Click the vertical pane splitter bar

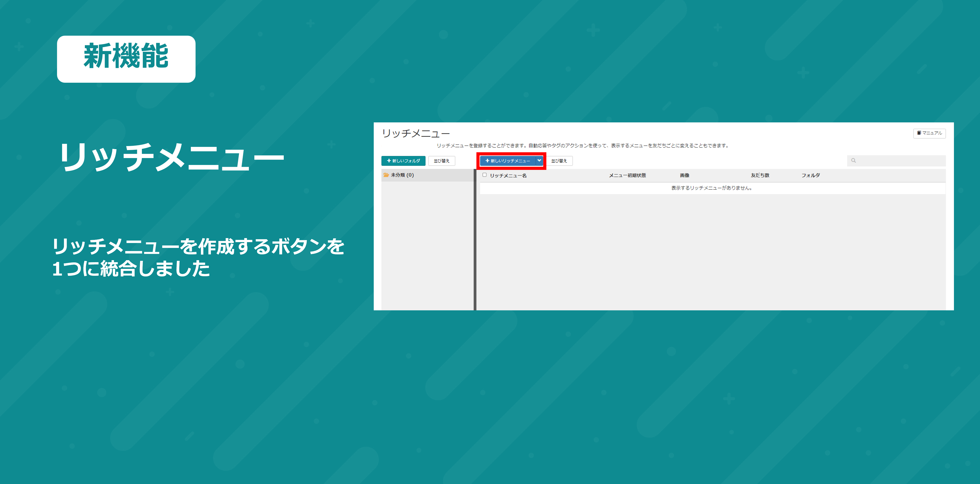(475, 239)
